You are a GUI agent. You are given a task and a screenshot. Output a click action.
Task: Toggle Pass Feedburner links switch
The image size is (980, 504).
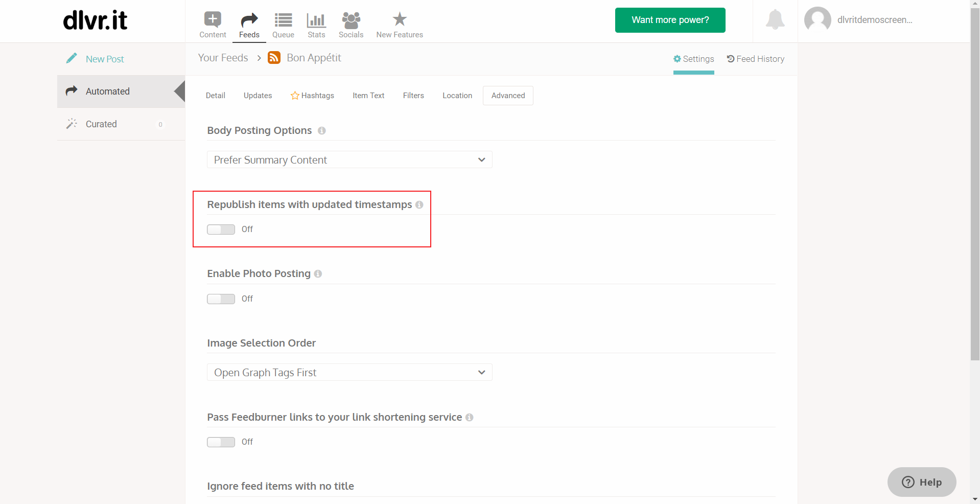(221, 442)
